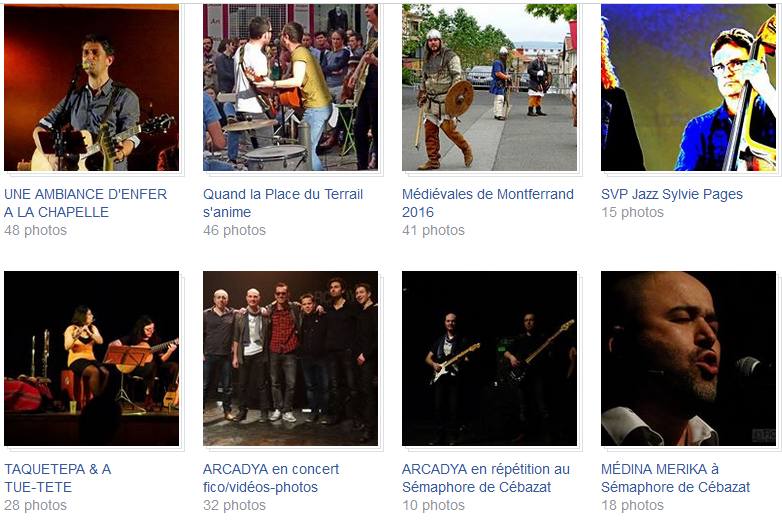Open the two guitarists on dark stage thumbnail
The height and width of the screenshot is (521, 782).
(x=489, y=358)
